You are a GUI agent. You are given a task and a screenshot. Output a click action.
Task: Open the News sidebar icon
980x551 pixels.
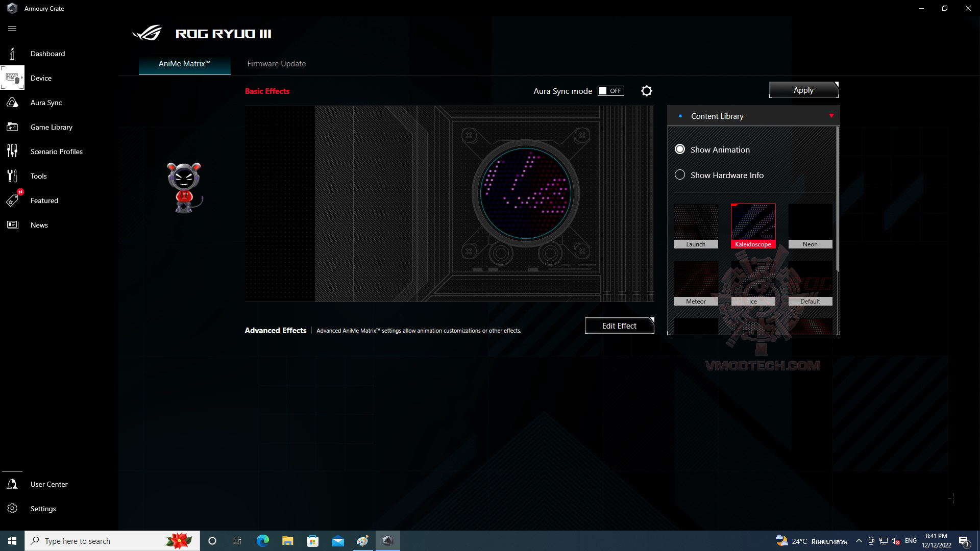click(x=12, y=225)
